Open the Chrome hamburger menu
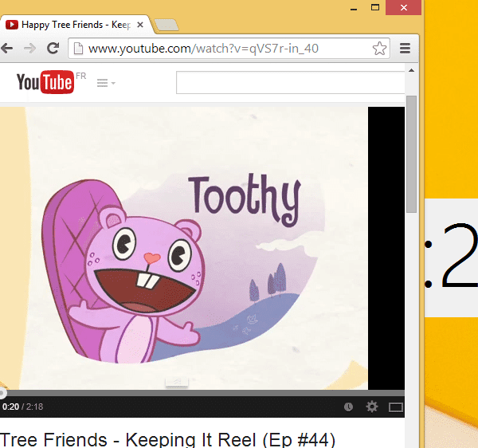478x448 pixels. coord(405,48)
